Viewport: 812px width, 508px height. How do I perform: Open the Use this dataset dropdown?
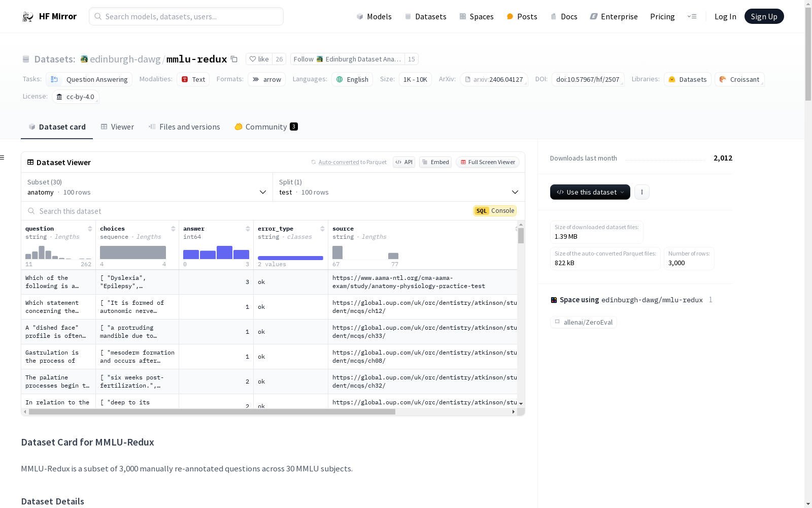click(x=590, y=192)
